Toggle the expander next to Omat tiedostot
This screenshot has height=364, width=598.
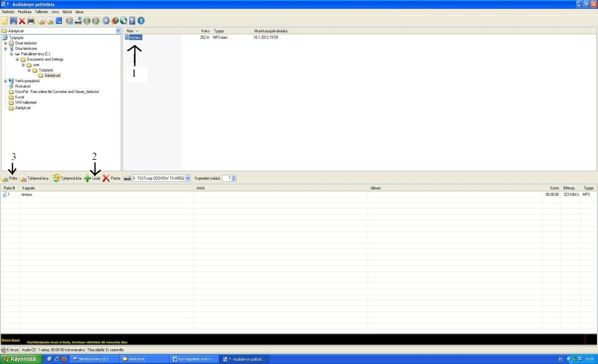pos(5,43)
